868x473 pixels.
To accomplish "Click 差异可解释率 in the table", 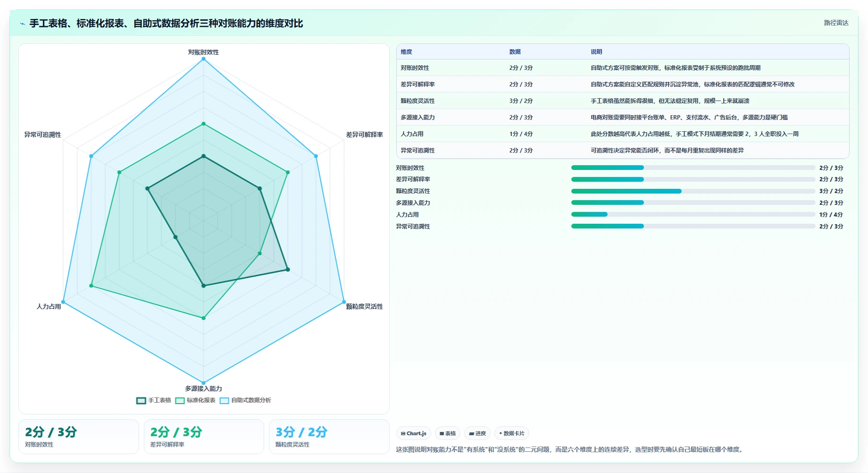I will [x=417, y=84].
